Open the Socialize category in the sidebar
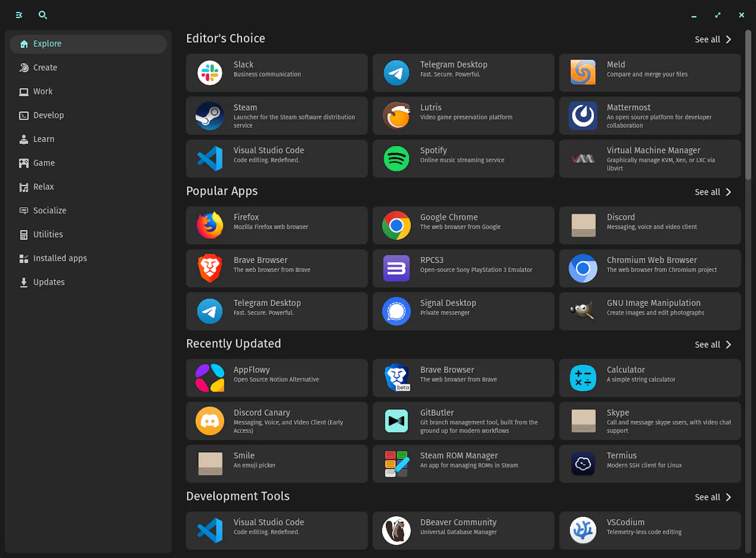The image size is (756, 558). click(x=50, y=210)
